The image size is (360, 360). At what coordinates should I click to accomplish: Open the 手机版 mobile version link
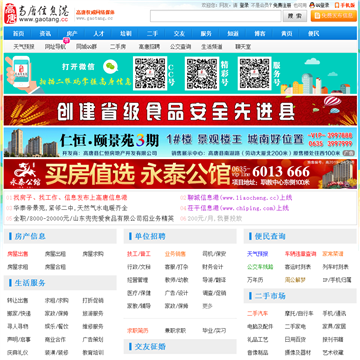pos(345,5)
